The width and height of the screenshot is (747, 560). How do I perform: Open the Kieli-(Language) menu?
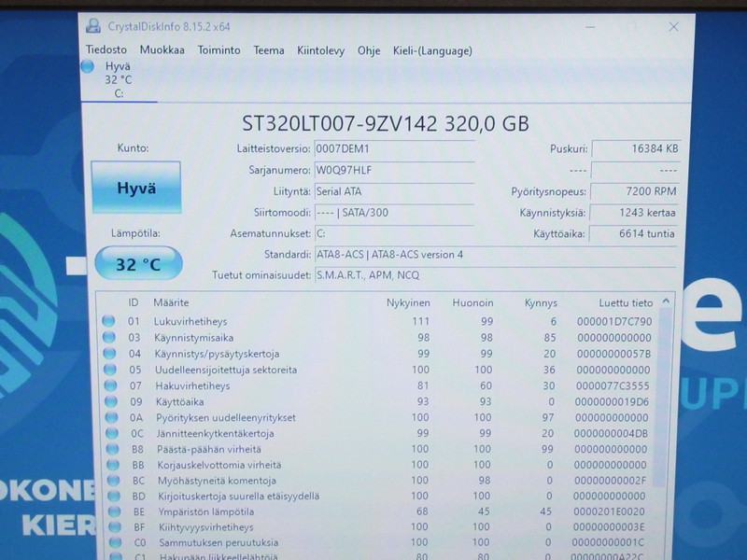click(432, 50)
